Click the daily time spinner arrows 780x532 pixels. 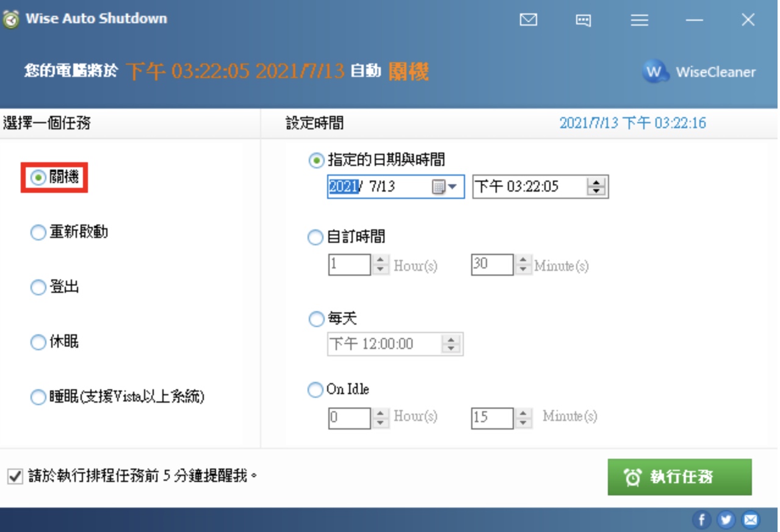[451, 344]
